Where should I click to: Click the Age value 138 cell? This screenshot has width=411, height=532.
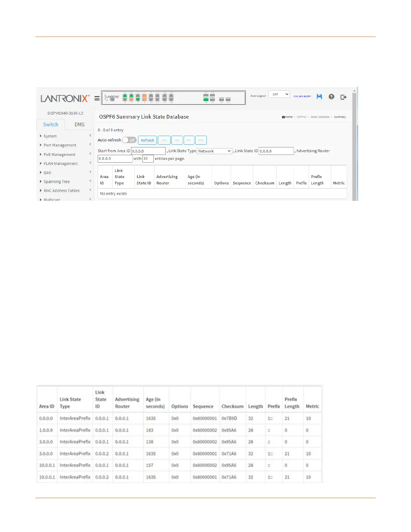click(x=150, y=442)
